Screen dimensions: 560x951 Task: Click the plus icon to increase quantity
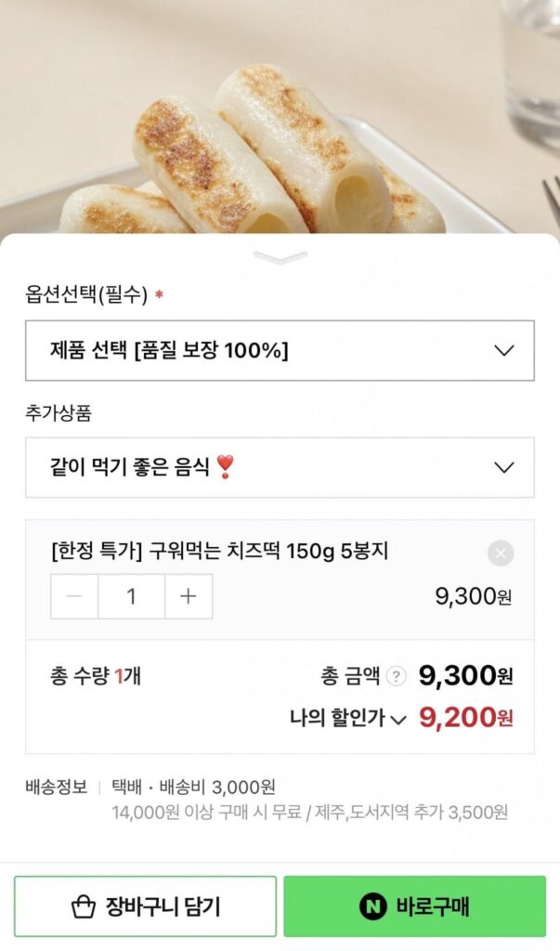click(188, 597)
